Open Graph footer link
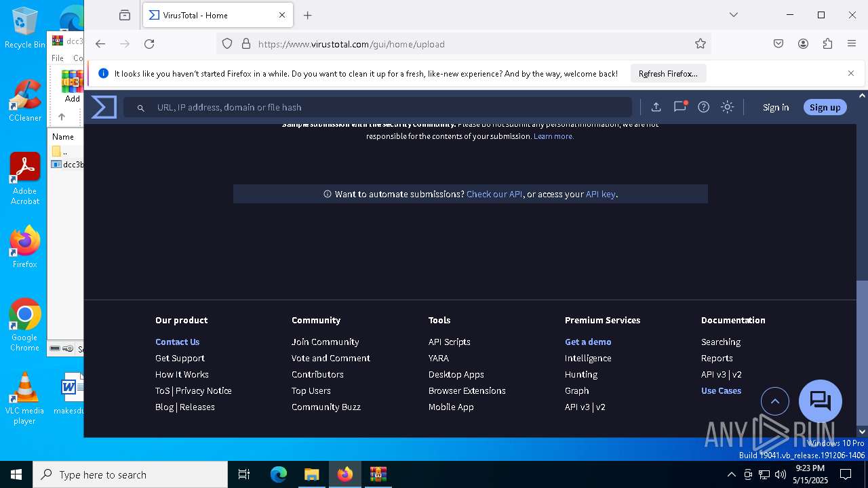This screenshot has height=488, width=868. (x=577, y=390)
